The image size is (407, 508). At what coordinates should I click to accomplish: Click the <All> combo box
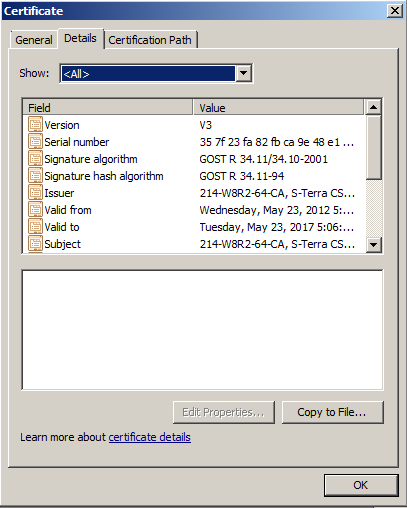pyautogui.click(x=156, y=73)
